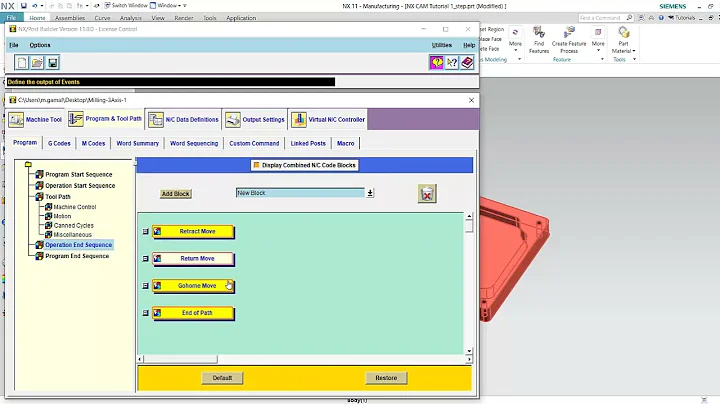Screen dimensions: 720x404
Task: Switch to Program & Tool Path tab
Action: click(x=106, y=118)
